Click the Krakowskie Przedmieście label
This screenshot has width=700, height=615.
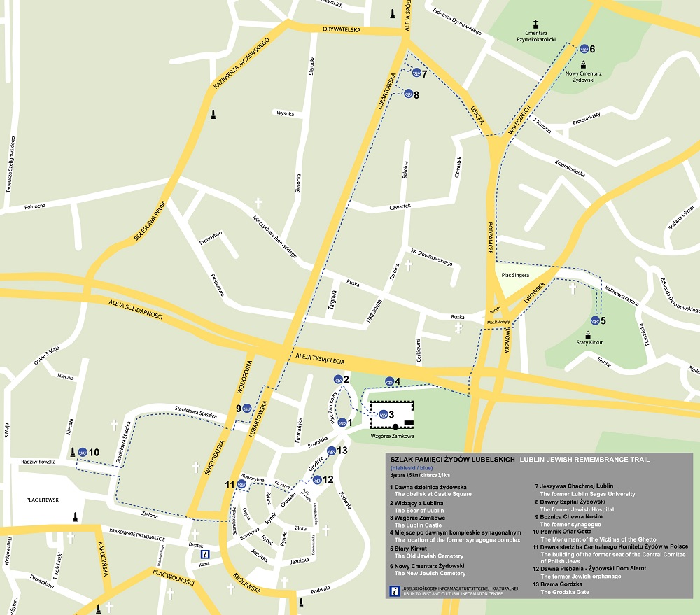coord(136,535)
